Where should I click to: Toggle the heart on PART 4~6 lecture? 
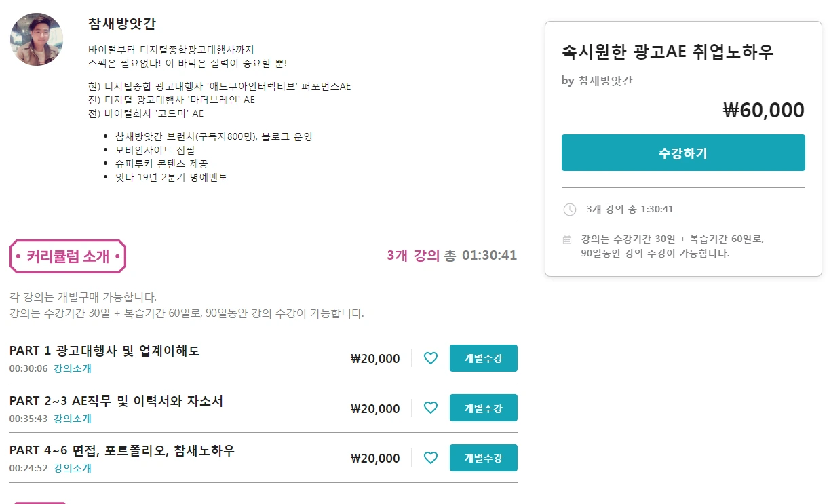click(x=430, y=458)
